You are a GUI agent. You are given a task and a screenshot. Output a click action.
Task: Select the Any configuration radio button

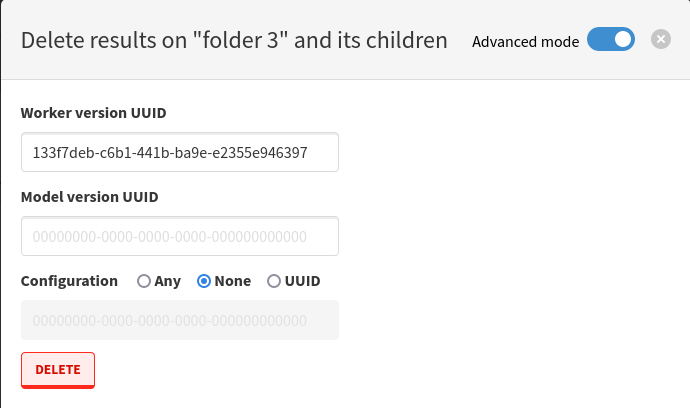pos(144,281)
